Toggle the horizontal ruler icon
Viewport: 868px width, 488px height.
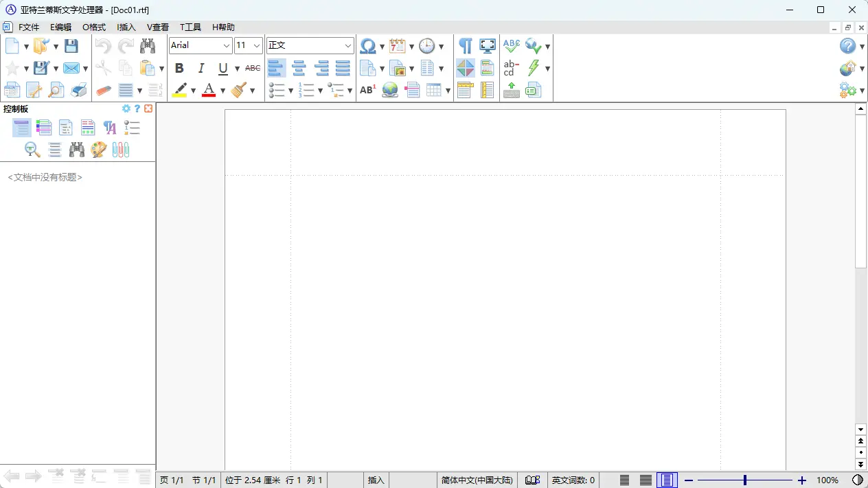pos(466,90)
